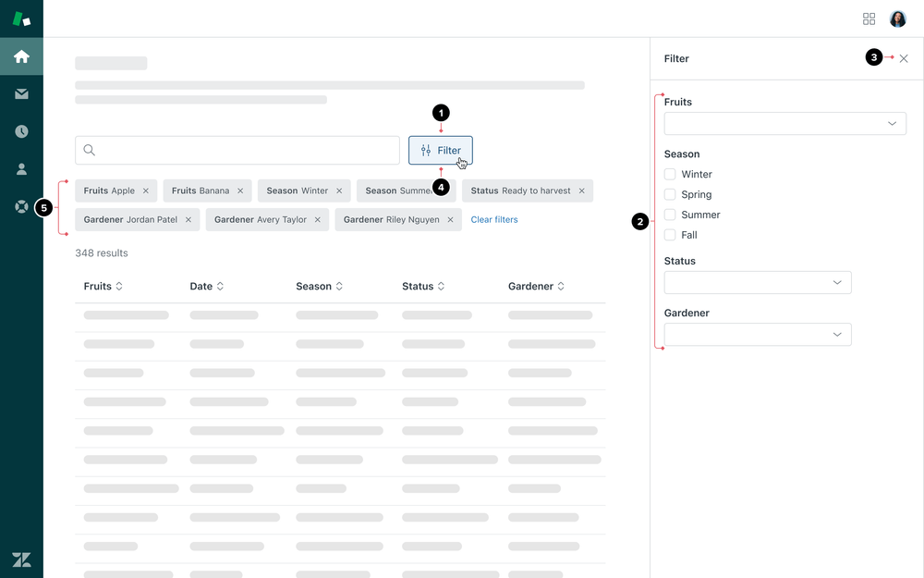Open the mail icon in the sidebar

[x=21, y=93]
